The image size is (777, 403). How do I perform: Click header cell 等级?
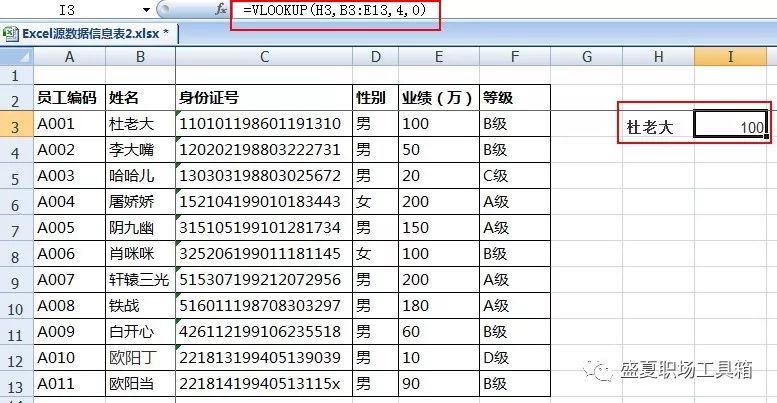[x=515, y=98]
